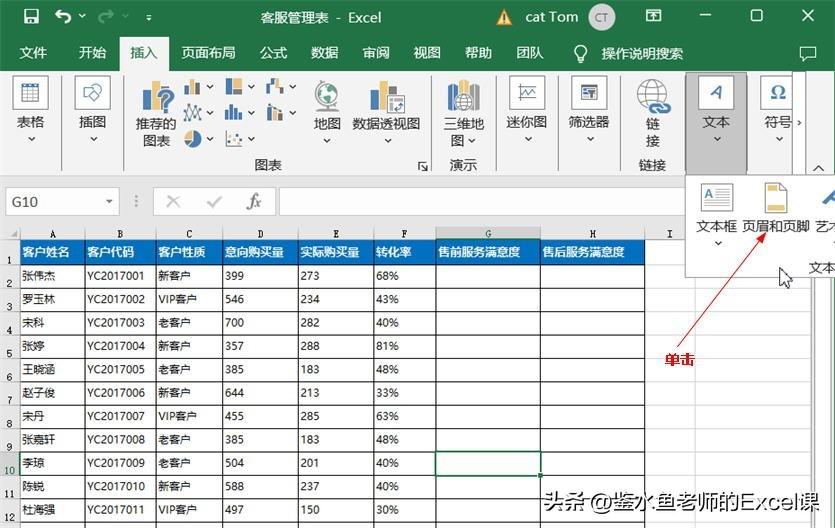Open the 地图 map chart button
Image resolution: width=835 pixels, height=528 pixels.
(x=327, y=112)
